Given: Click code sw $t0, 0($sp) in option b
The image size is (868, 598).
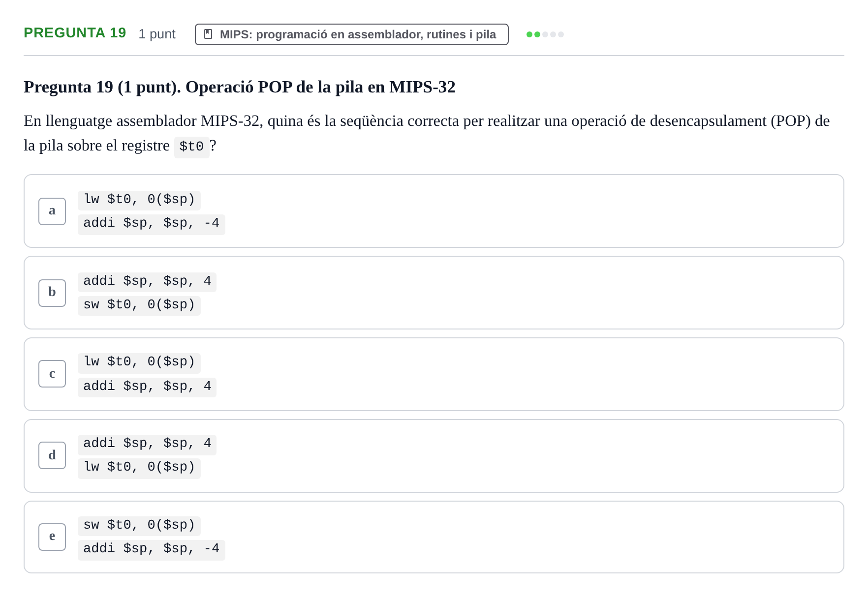Looking at the screenshot, I should pyautogui.click(x=139, y=305).
